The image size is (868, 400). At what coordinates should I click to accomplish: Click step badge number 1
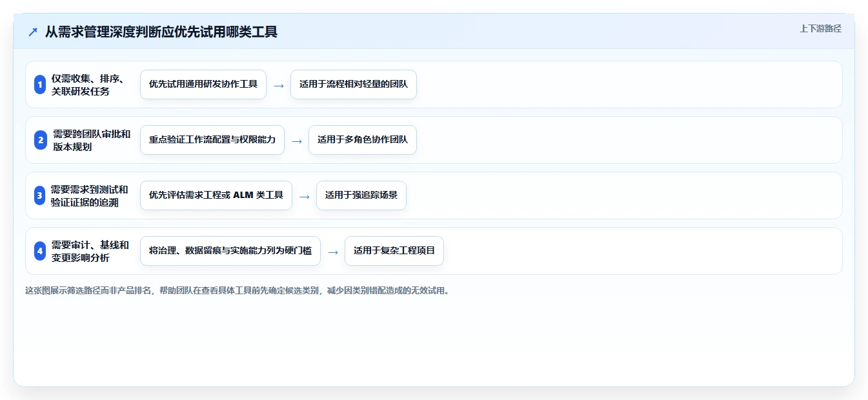(40, 85)
